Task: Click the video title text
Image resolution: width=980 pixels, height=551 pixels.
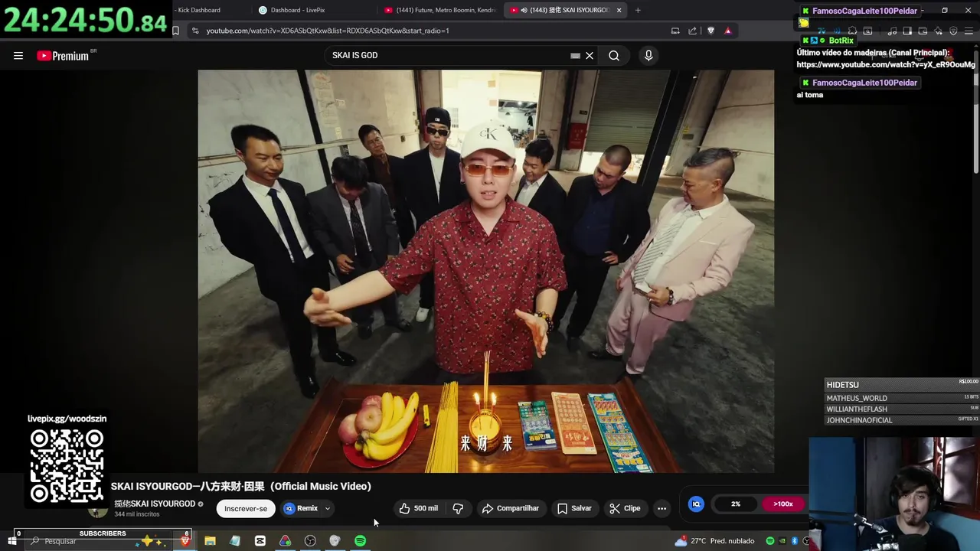Action: 241,486
